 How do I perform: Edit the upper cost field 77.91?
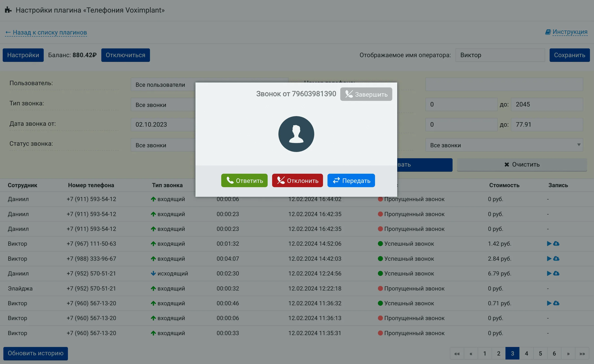(x=547, y=125)
